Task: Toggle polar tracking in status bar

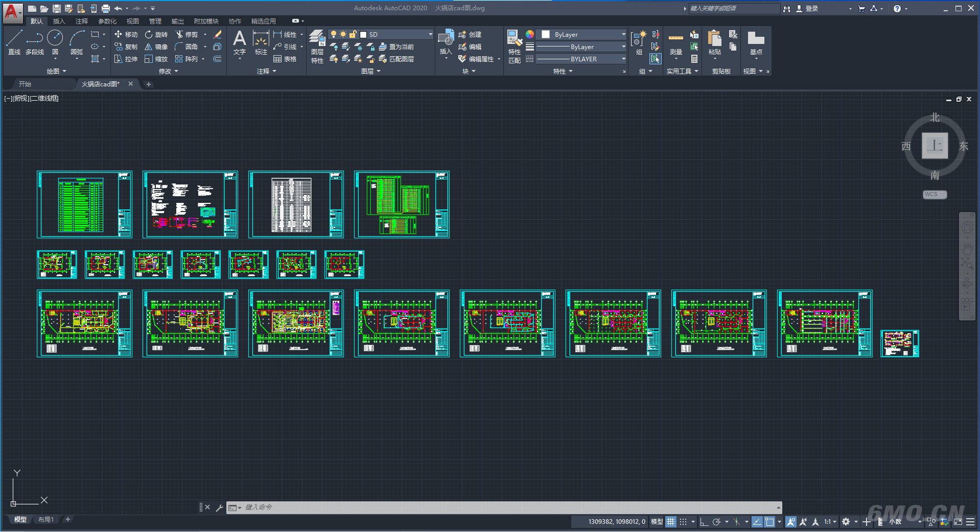Action: [x=716, y=522]
